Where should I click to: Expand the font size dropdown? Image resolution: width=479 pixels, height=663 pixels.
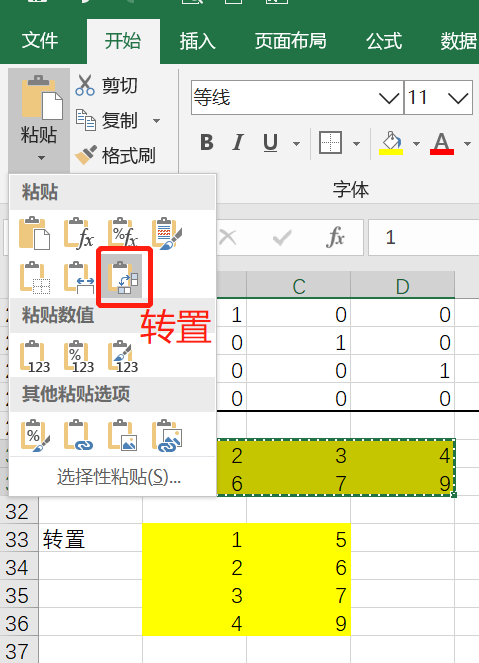pos(458,98)
